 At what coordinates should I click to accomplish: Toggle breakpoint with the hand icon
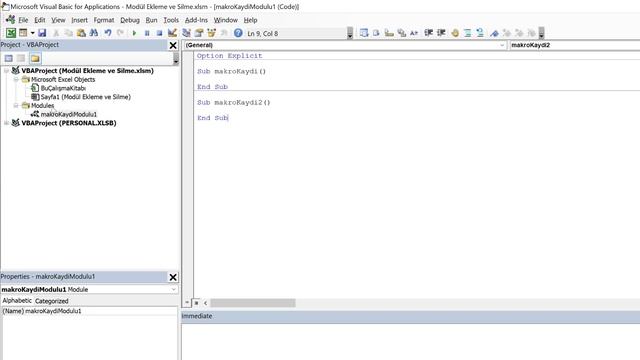[x=455, y=33]
